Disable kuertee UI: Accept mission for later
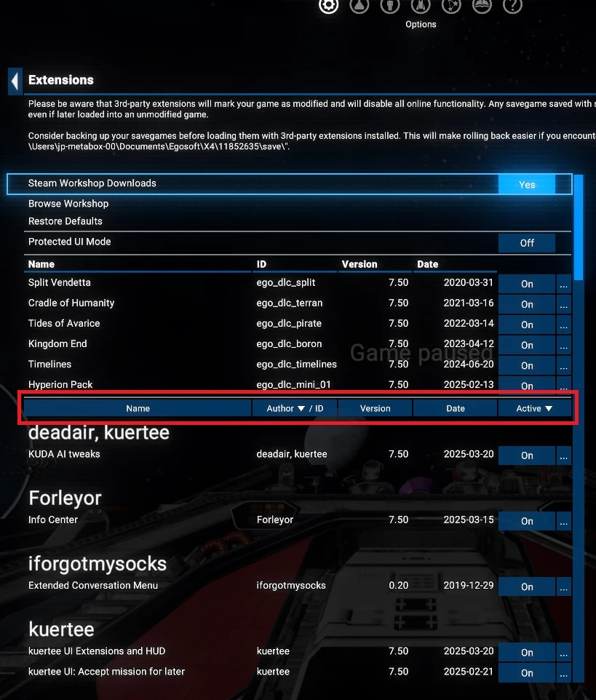596x700 pixels. coord(527,673)
